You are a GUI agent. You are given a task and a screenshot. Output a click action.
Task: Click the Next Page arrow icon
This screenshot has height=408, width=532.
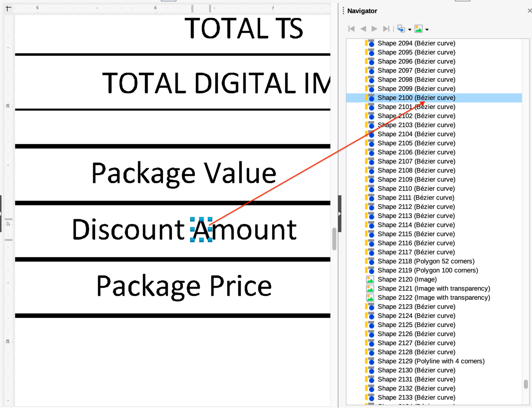(374, 29)
